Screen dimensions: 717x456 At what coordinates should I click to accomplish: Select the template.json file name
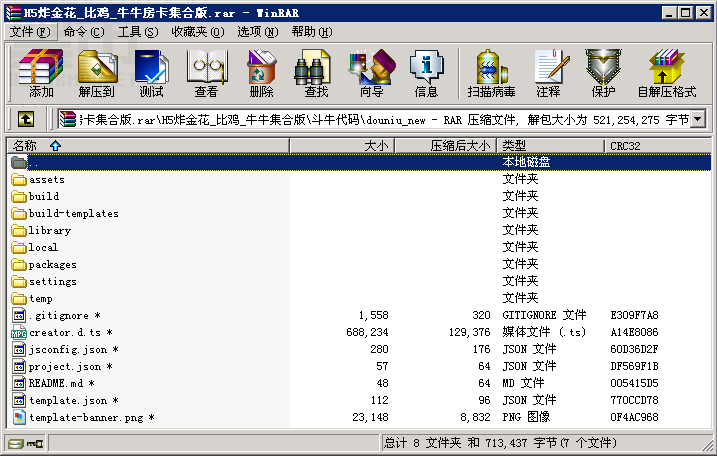74,401
